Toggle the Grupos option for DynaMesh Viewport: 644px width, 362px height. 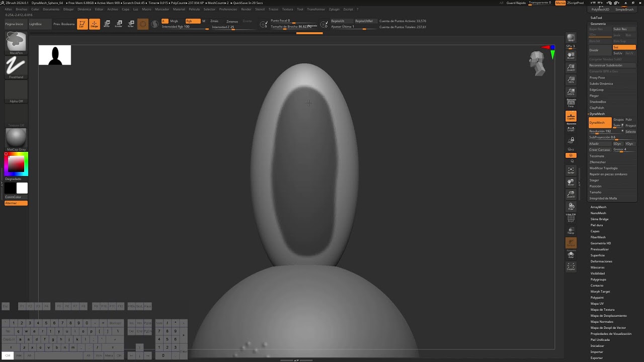[x=618, y=120]
